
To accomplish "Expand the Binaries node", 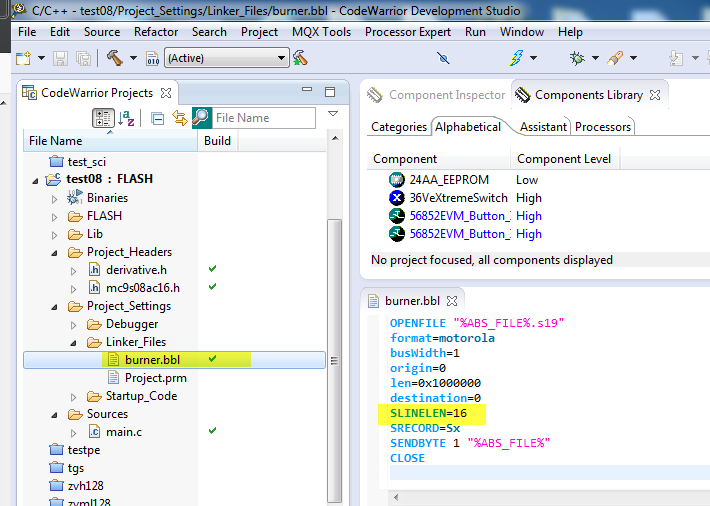I will (x=54, y=199).
